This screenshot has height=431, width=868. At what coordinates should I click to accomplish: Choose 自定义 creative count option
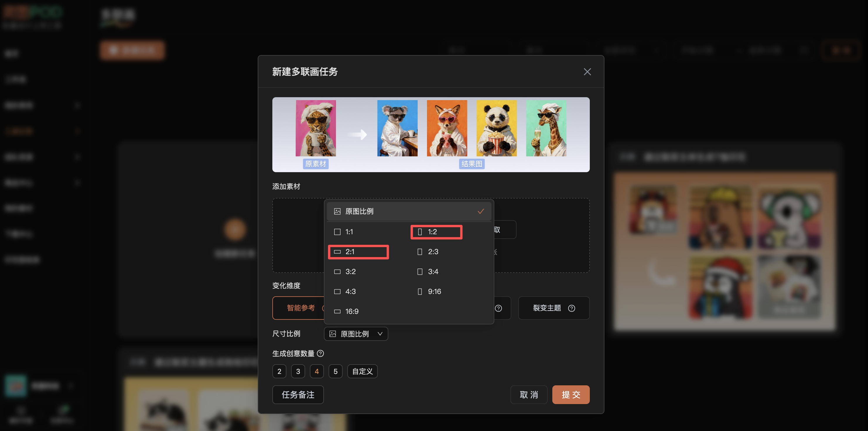pos(362,371)
